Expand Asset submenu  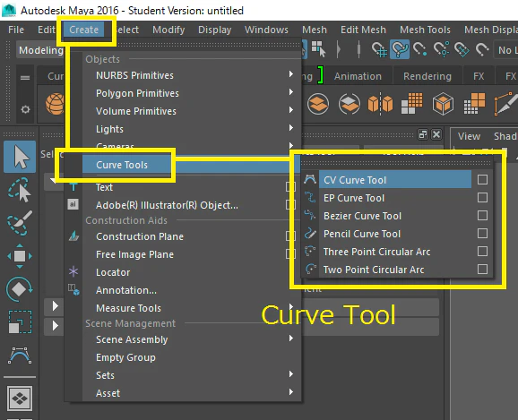tap(290, 392)
